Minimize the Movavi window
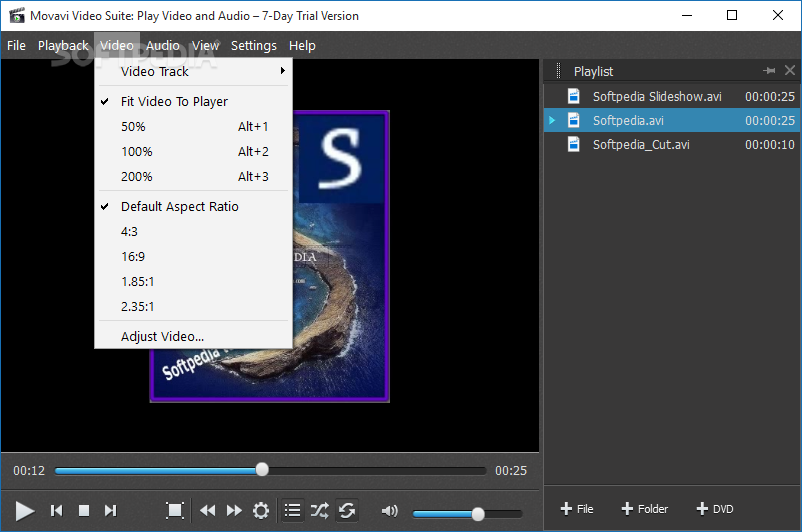 pos(687,15)
